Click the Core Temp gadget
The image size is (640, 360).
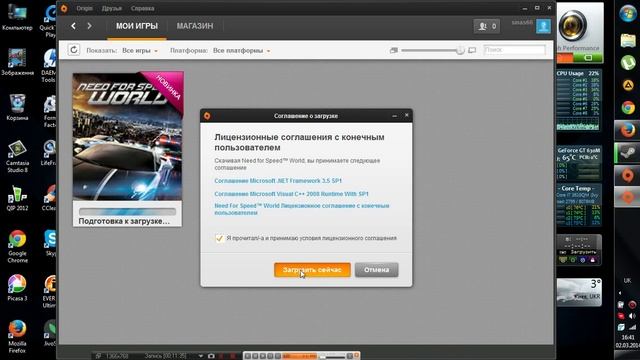(x=579, y=205)
